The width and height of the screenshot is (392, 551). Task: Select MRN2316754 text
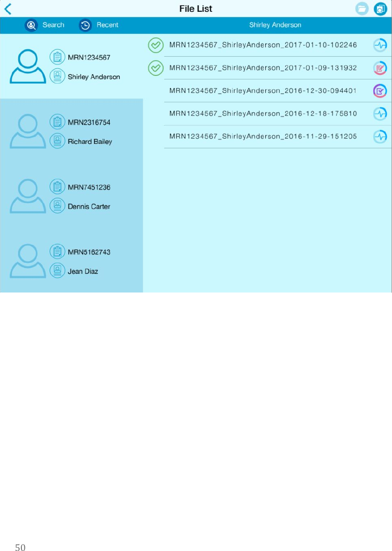(x=89, y=122)
